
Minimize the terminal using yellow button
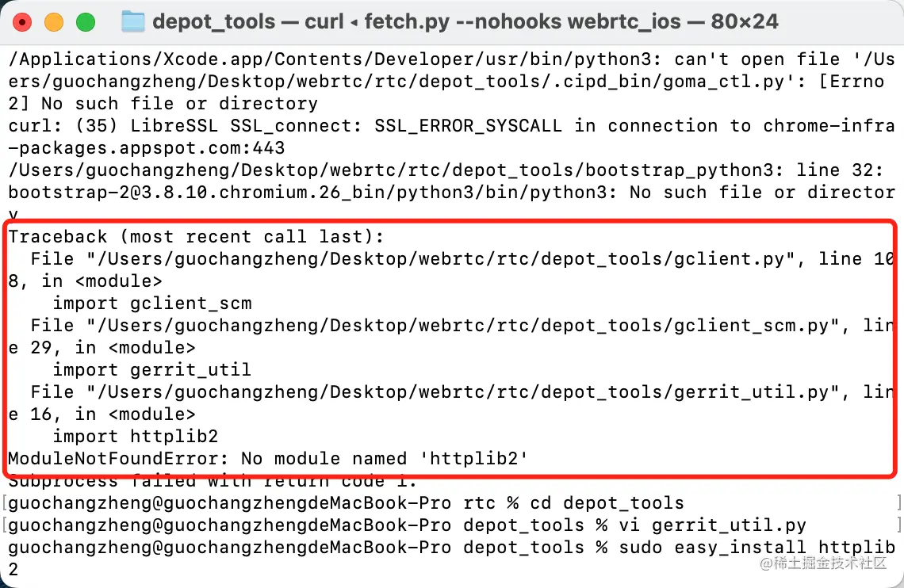54,22
